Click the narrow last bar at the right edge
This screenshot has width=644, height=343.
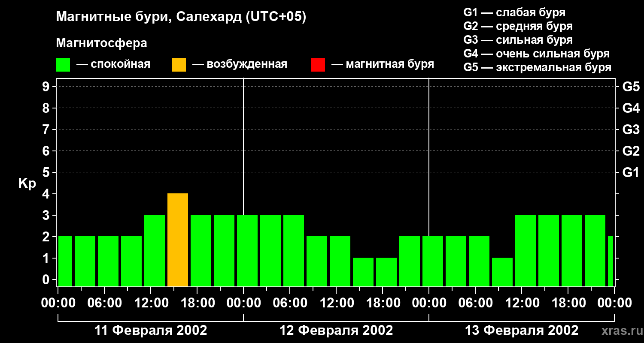611,262
